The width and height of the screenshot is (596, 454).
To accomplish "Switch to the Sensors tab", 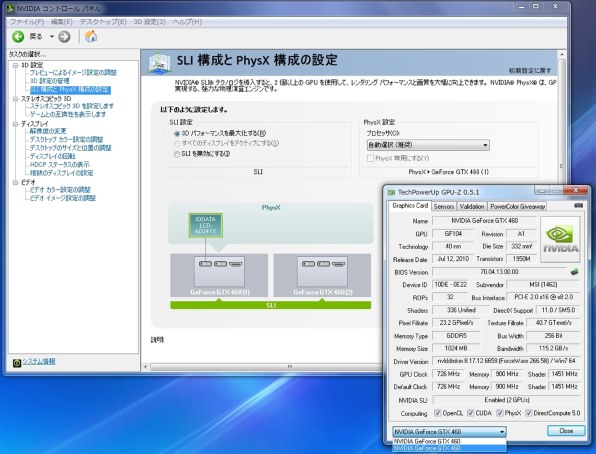I will (444, 206).
